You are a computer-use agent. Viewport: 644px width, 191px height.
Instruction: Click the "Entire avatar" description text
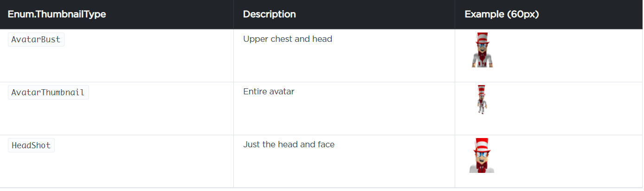click(x=269, y=92)
